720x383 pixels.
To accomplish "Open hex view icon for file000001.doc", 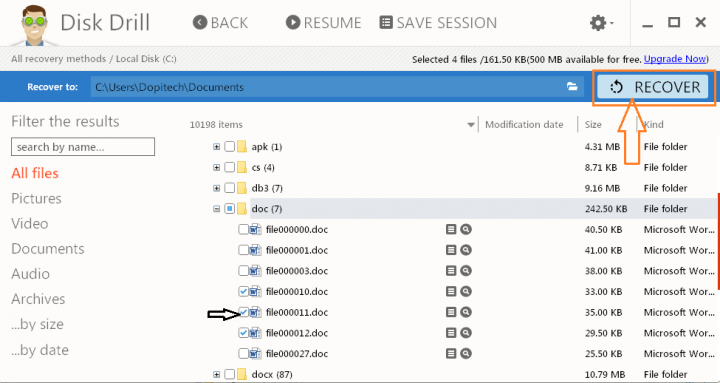I will [x=451, y=250].
